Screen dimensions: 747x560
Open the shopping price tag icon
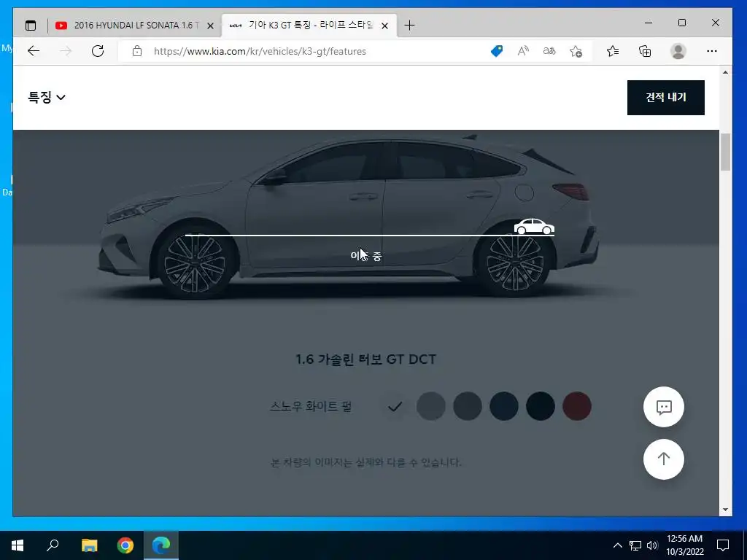click(x=496, y=51)
